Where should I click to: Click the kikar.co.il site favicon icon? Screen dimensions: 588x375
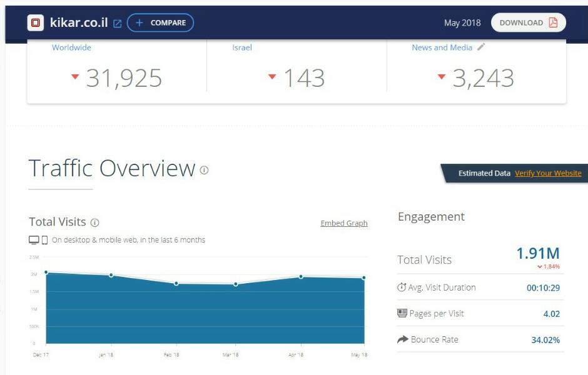click(x=36, y=23)
